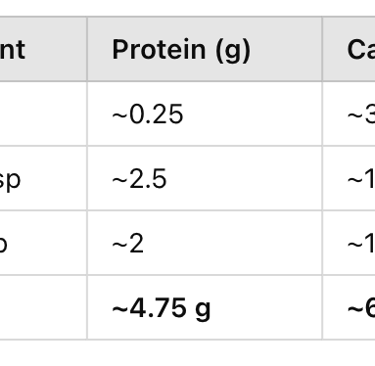
Task: Click the ~1 cell beside ~2.5
Action: (x=349, y=178)
